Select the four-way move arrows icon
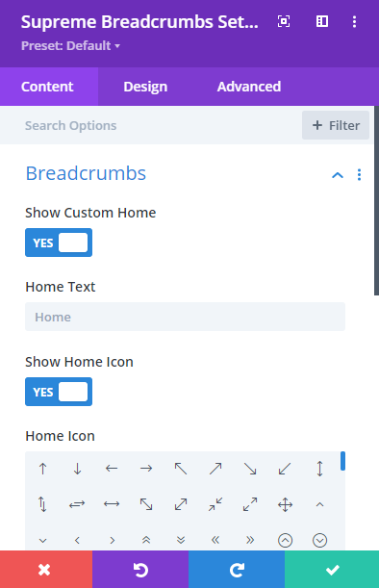This screenshot has height=588, width=379. (x=285, y=504)
